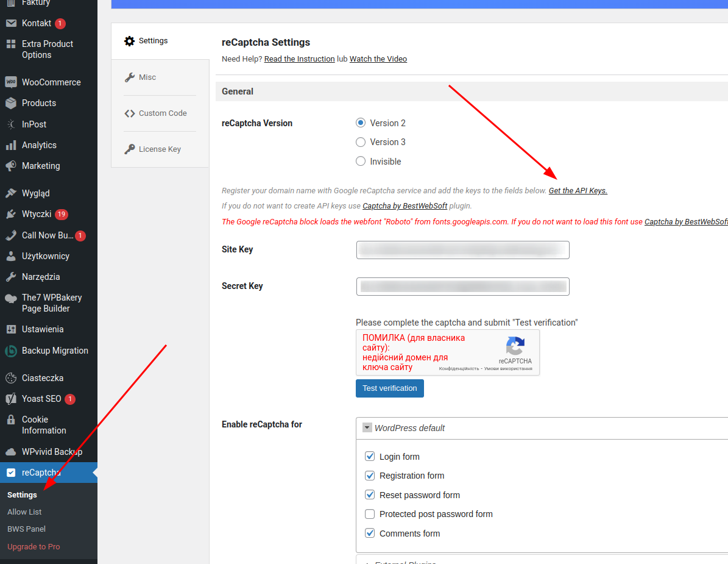Screen dimensions: 728x564
Task: Click the Custom Code brackets icon
Action: pos(130,113)
